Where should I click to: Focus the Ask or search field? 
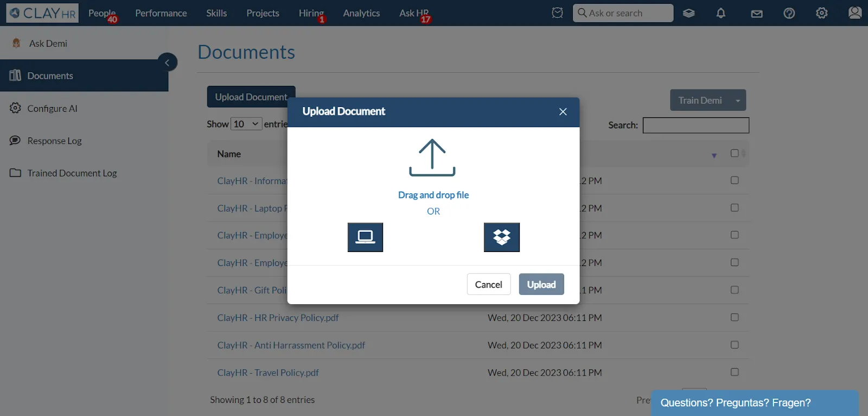click(x=623, y=13)
